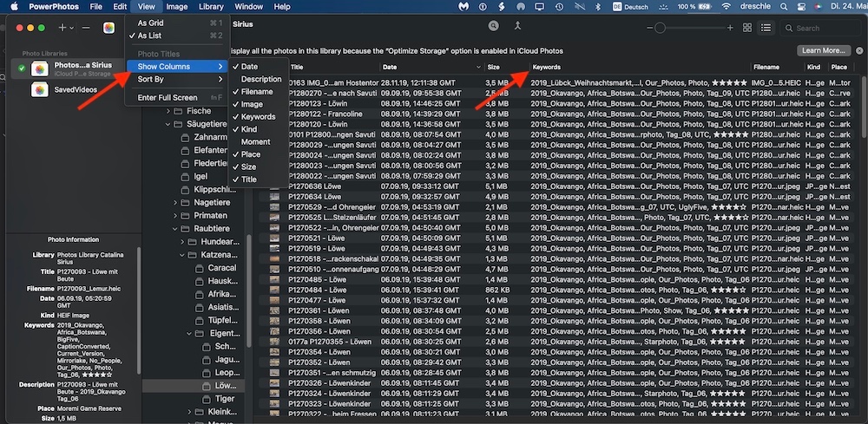
Task: Click the Filename column header
Action: 777,67
